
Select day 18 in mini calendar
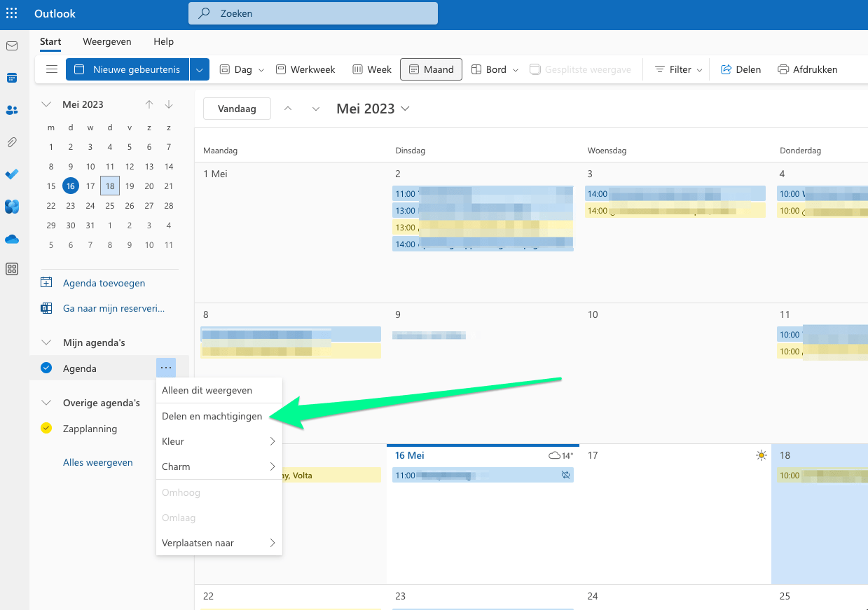[x=110, y=186]
